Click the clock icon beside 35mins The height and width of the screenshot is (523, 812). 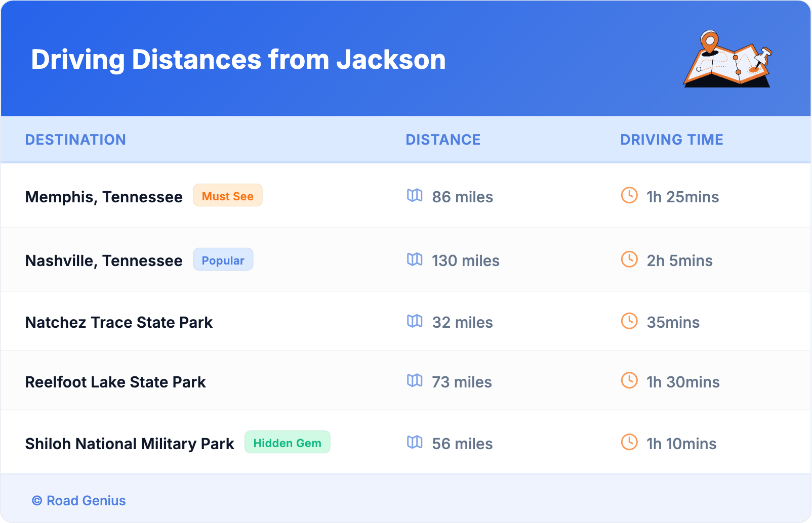coord(629,321)
